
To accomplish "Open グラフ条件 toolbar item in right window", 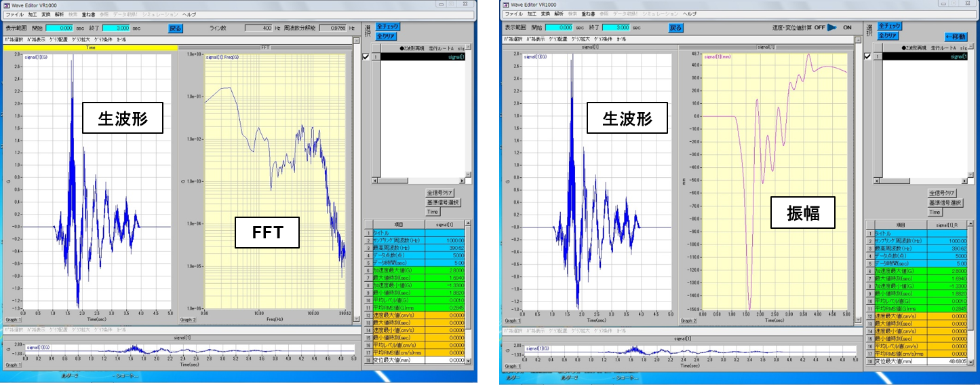I will pos(604,40).
